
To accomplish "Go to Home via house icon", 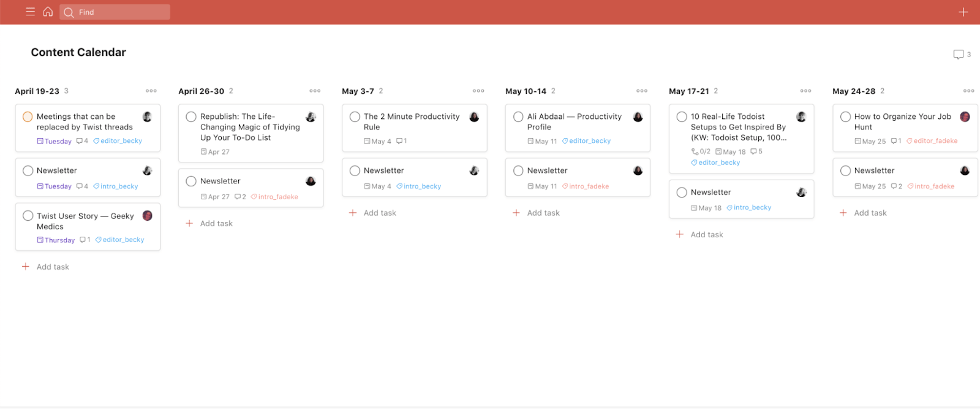I will [48, 12].
